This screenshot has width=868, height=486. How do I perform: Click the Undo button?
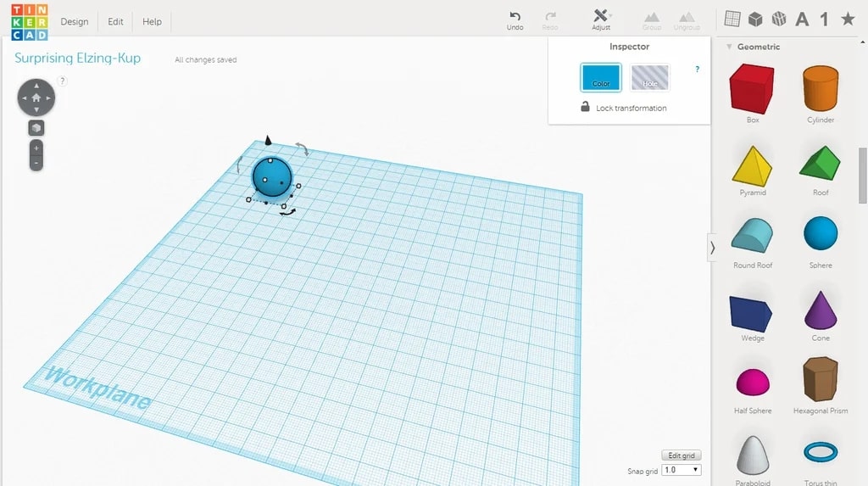[x=515, y=20]
